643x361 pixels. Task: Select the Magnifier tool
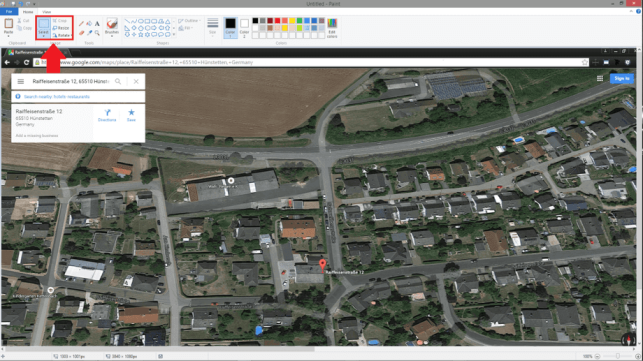coord(97,32)
